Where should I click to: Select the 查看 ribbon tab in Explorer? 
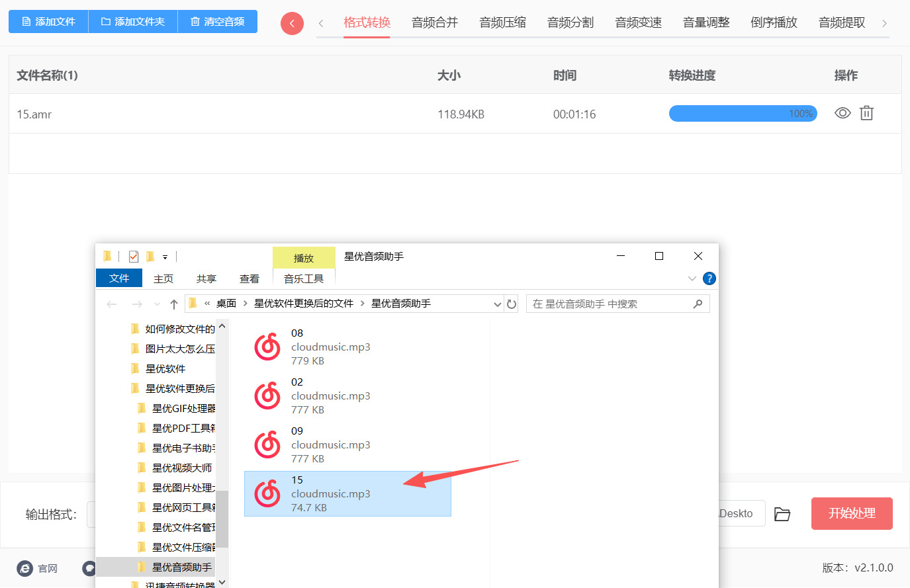click(x=250, y=279)
